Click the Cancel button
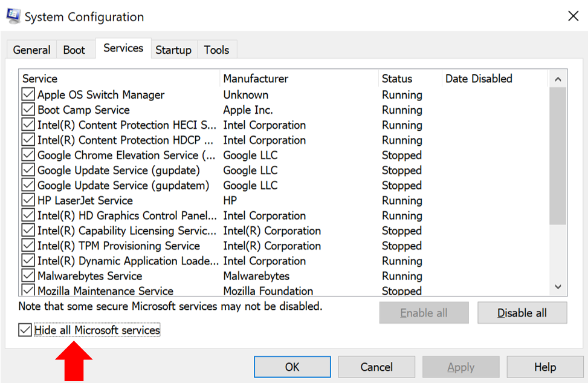This screenshot has height=383, width=588. [376, 367]
